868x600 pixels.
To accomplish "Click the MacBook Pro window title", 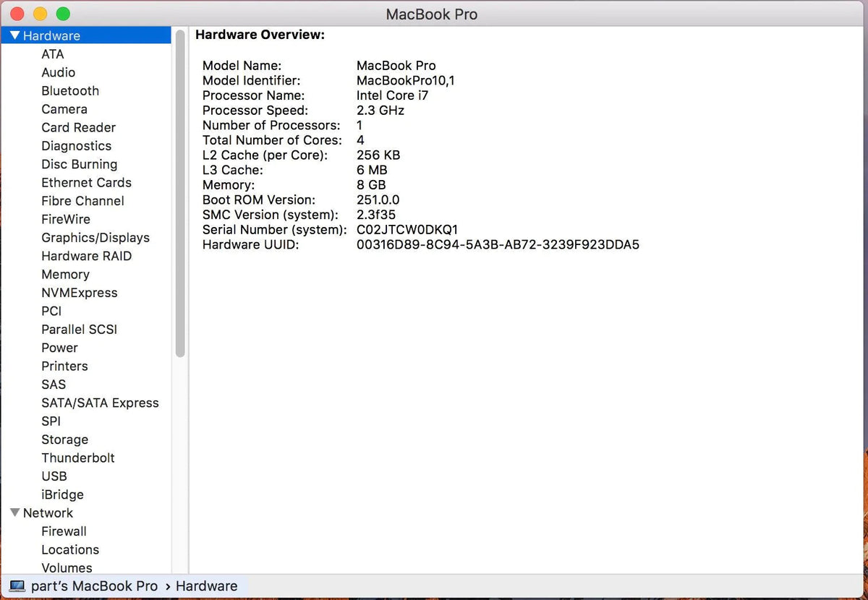I will tap(432, 14).
